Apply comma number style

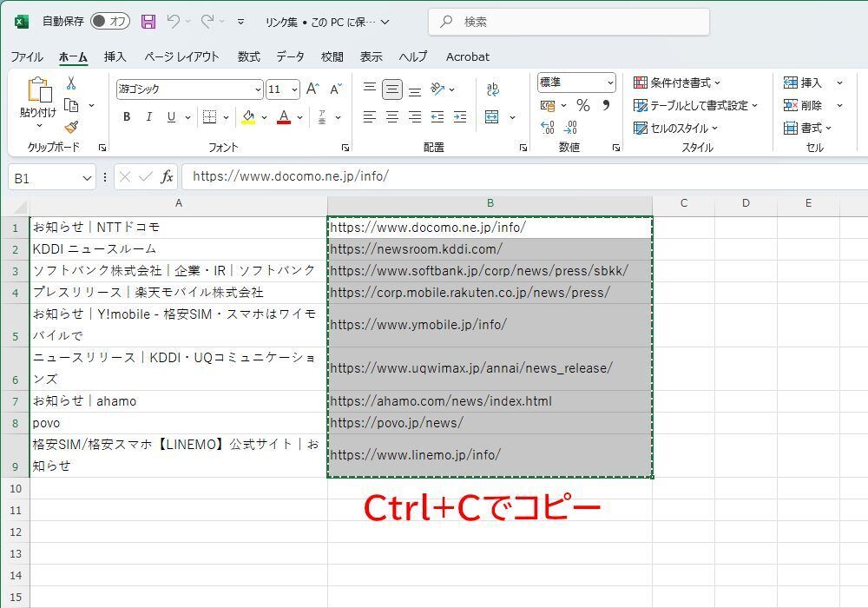(606, 105)
